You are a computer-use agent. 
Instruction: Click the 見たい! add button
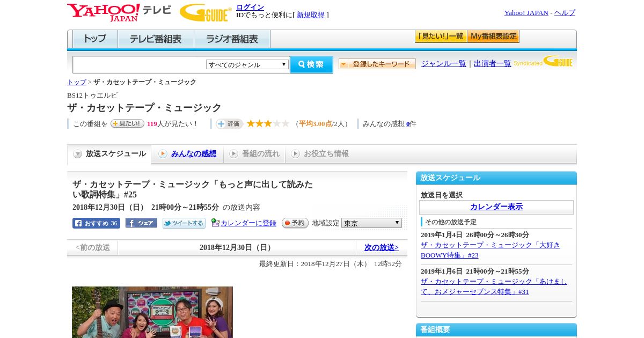pyautogui.click(x=127, y=123)
